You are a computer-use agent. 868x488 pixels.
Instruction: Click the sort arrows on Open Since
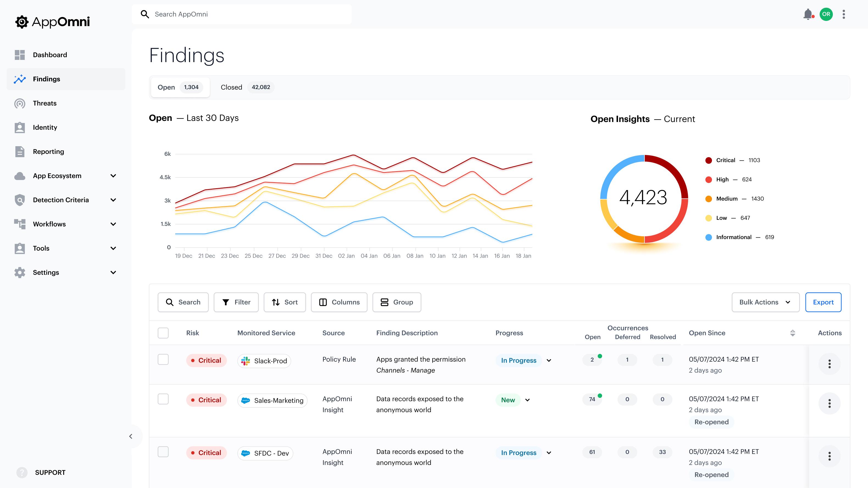pyautogui.click(x=792, y=333)
